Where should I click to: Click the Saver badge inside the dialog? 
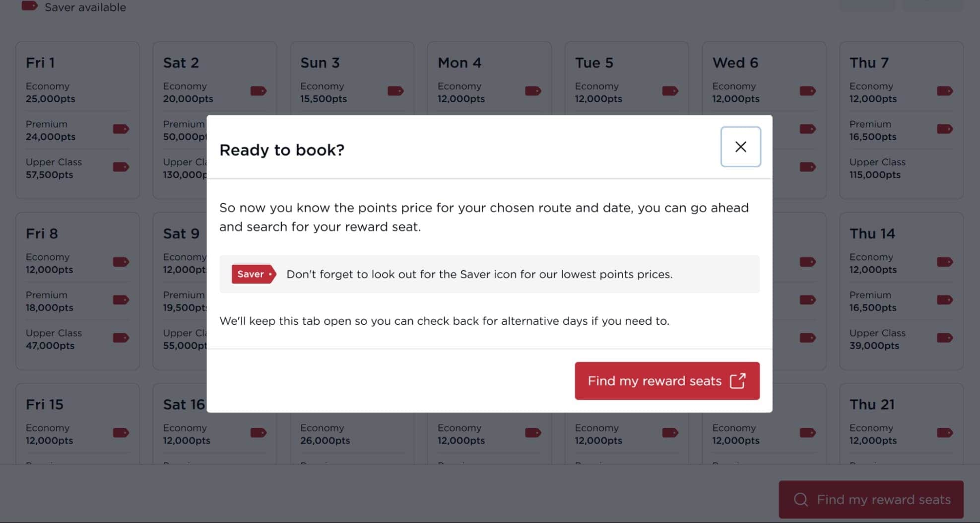253,274
